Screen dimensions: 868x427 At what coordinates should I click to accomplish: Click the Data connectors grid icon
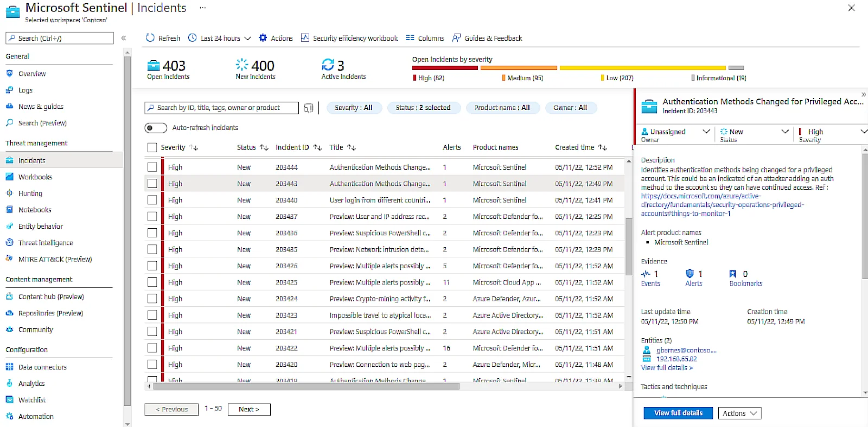tap(9, 367)
